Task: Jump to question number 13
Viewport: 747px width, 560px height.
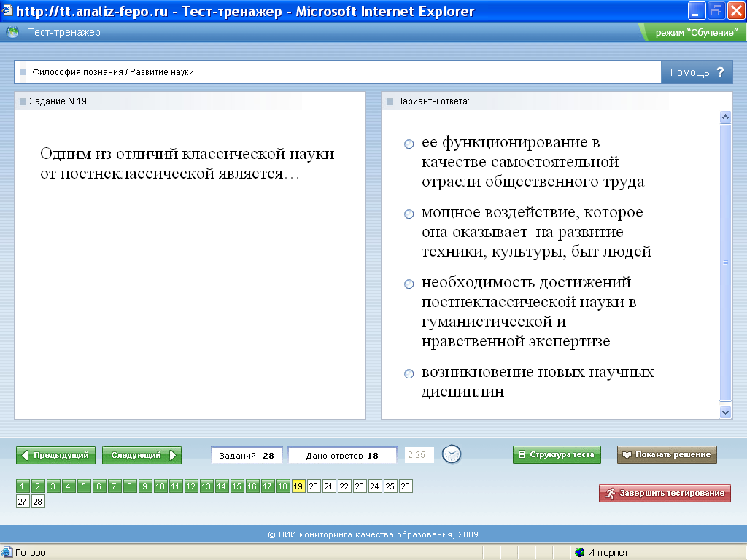Action: [x=206, y=486]
